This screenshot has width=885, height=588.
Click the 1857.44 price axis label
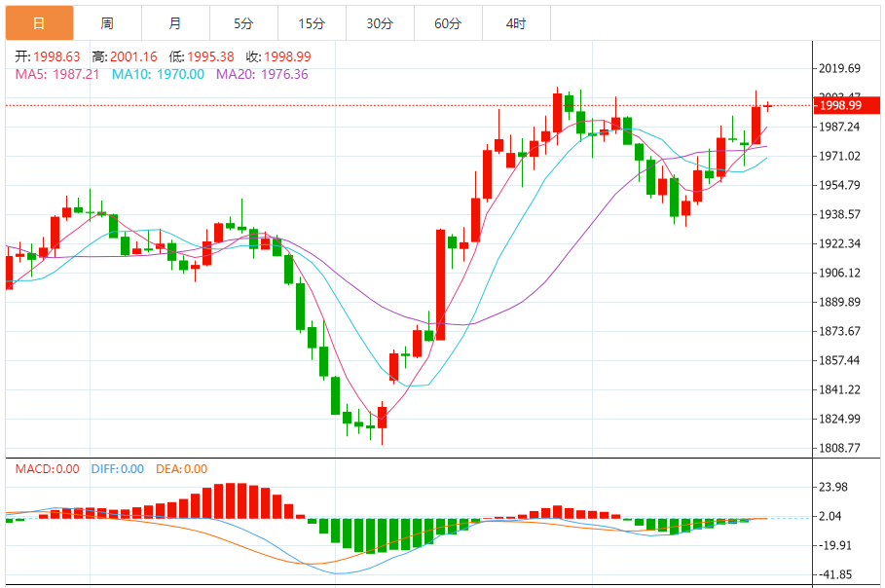[840, 360]
